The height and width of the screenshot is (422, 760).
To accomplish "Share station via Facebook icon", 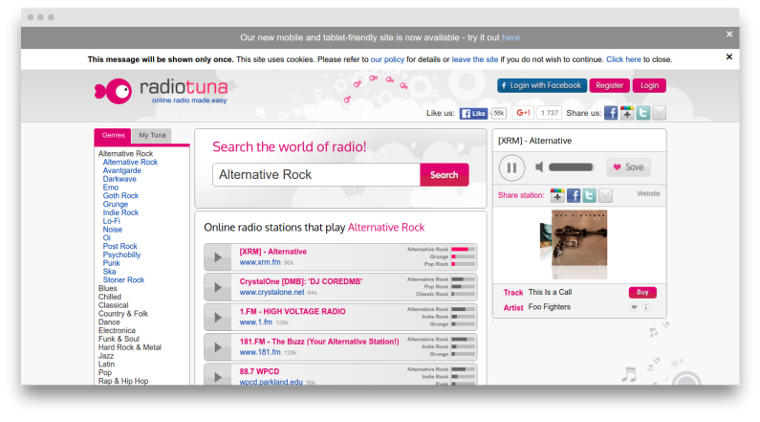I will (573, 195).
